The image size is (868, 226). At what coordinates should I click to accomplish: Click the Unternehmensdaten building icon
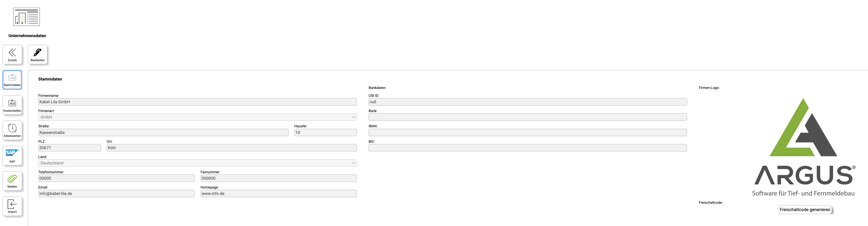click(x=27, y=17)
